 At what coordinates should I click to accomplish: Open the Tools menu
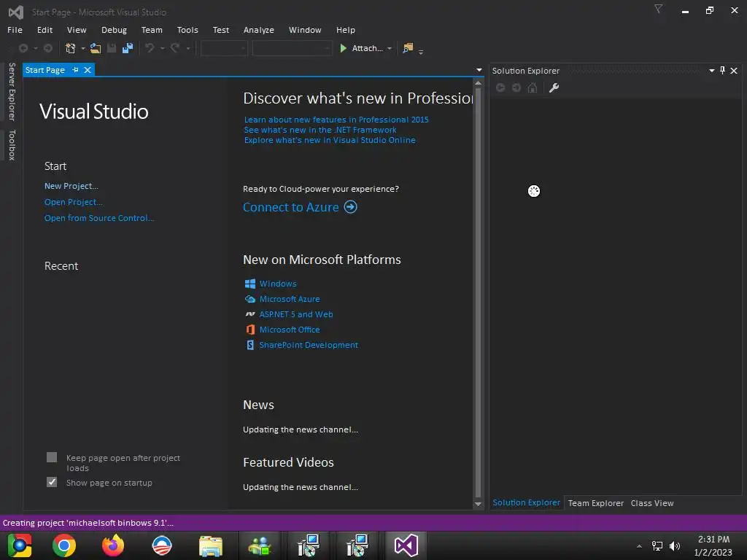187,30
